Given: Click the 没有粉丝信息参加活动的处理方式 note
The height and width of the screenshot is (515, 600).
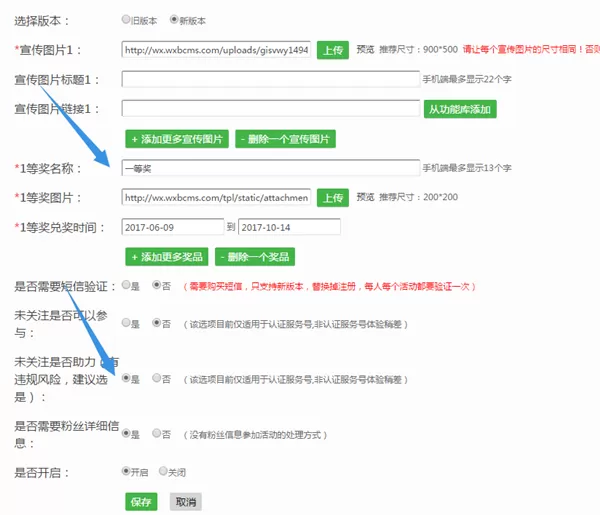Looking at the screenshot, I should (x=255, y=435).
